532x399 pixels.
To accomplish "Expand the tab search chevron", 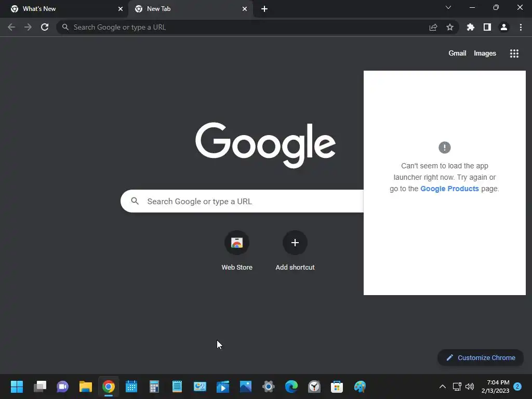I will pos(448,7).
